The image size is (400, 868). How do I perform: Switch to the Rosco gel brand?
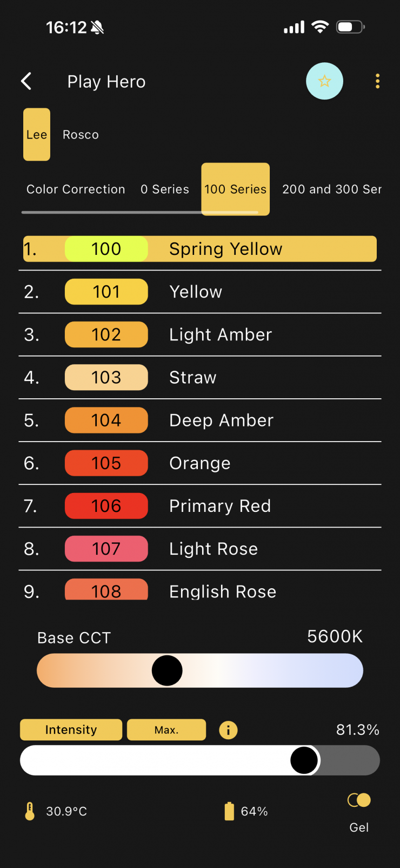coord(81,135)
